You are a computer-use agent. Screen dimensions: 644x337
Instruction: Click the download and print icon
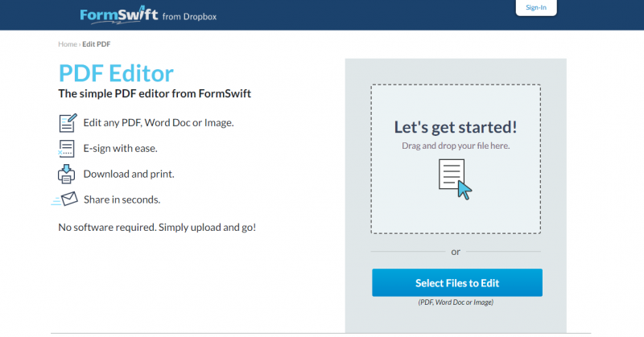67,174
